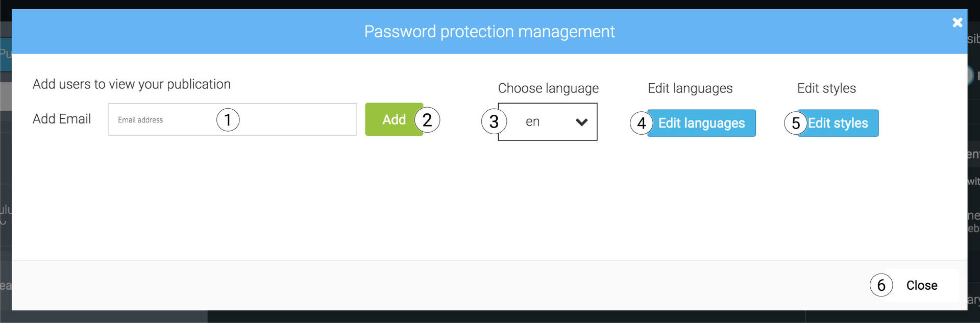Screen dimensions: 980x323
Task: Click the circled number 4 marker
Action: tap(641, 123)
